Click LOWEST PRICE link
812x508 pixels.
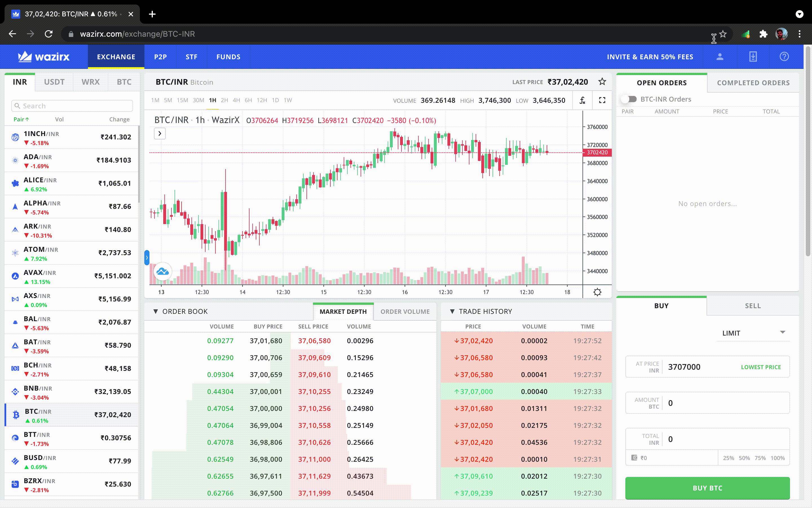coord(761,367)
